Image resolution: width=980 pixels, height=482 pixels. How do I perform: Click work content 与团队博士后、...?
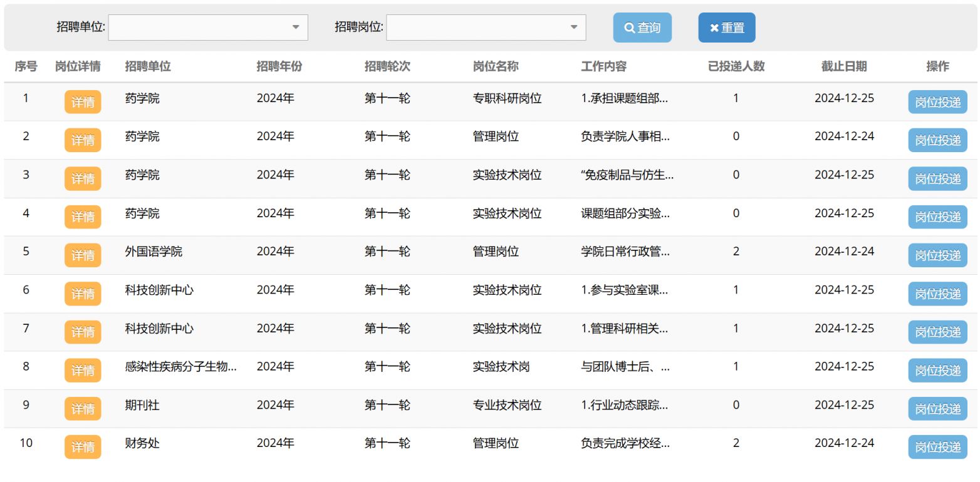pyautogui.click(x=625, y=367)
